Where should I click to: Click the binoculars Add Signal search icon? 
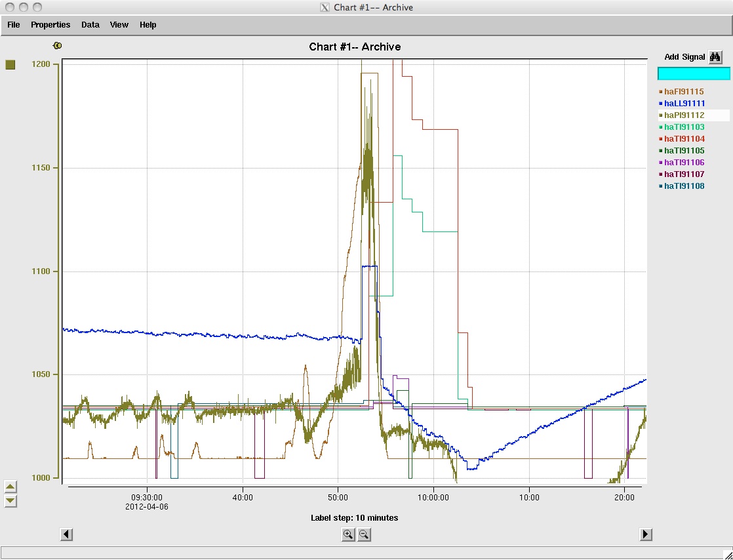[x=715, y=57]
